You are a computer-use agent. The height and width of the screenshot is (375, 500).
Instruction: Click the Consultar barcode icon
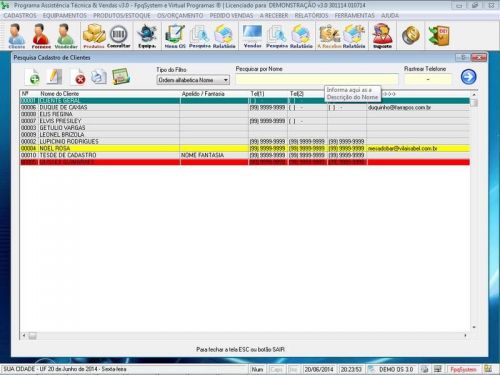coord(119,36)
